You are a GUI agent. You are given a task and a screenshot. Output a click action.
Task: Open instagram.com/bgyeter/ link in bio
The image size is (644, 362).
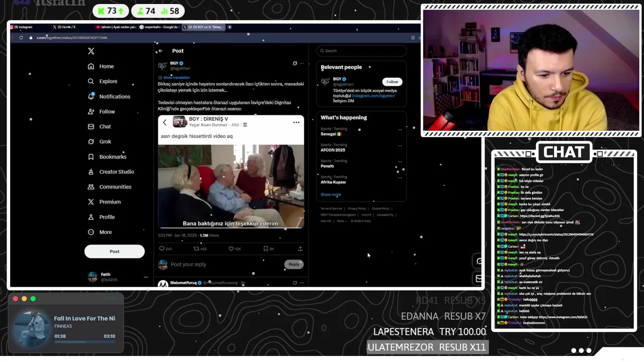pos(373,96)
